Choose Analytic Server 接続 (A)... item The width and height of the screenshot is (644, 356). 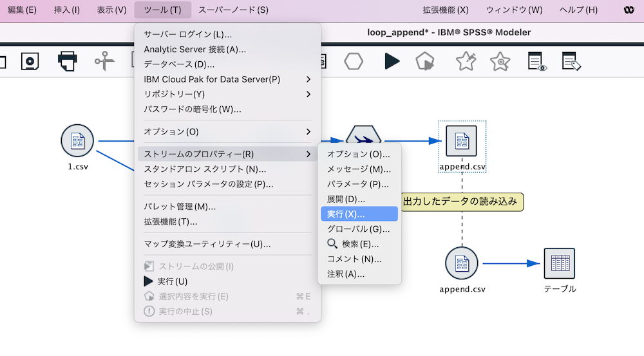(227, 50)
